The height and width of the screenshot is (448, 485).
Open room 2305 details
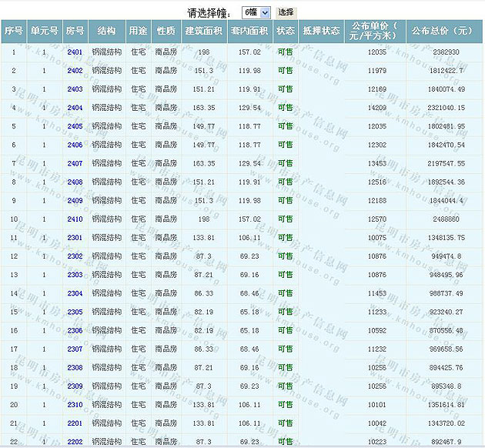tap(75, 312)
